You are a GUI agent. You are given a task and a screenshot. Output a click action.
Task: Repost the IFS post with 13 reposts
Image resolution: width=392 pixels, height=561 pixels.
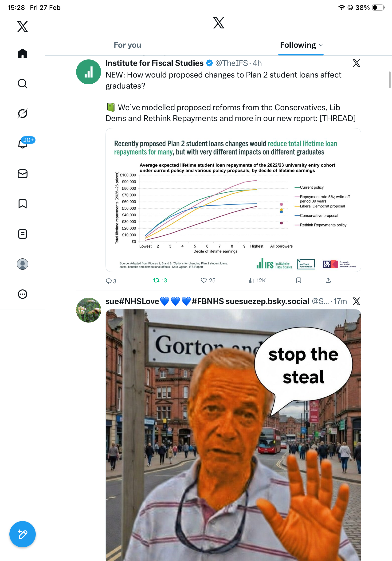pos(160,280)
